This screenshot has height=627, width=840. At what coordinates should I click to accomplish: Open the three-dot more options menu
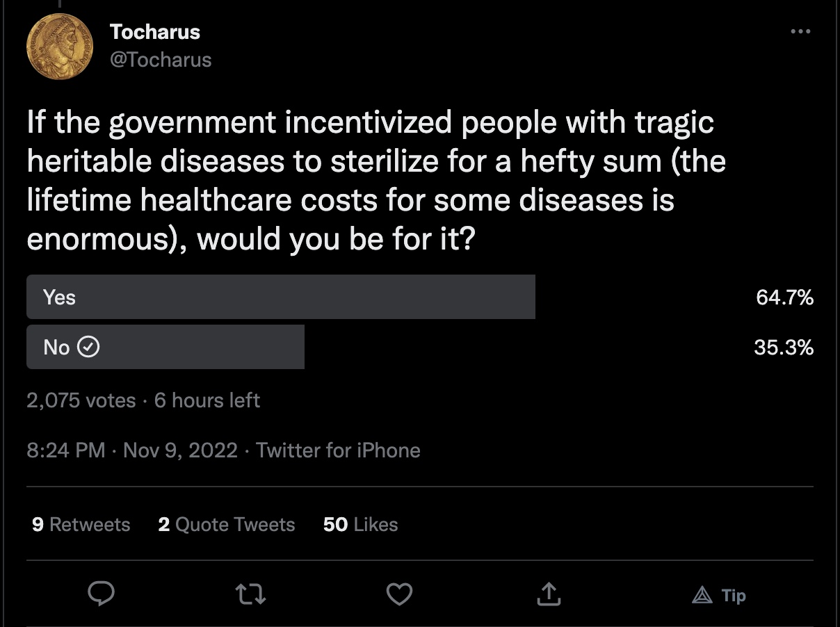point(800,32)
